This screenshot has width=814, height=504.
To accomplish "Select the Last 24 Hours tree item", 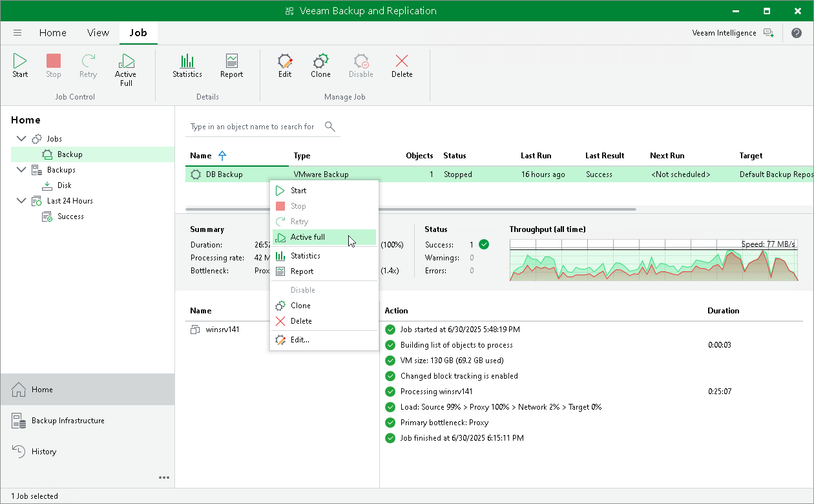I will pos(70,201).
